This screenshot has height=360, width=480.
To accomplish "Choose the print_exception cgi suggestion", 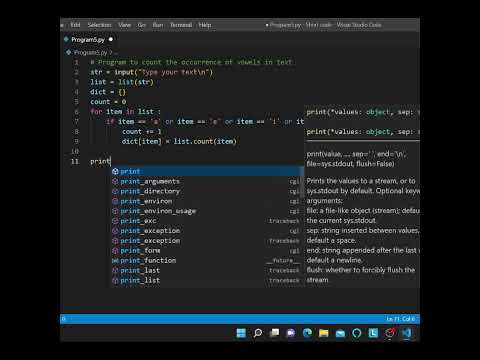I will point(207,231).
